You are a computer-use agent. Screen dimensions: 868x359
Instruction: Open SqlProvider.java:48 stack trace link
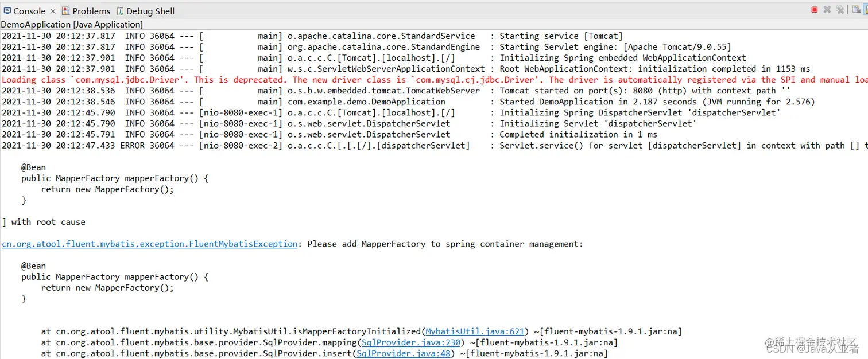404,353
